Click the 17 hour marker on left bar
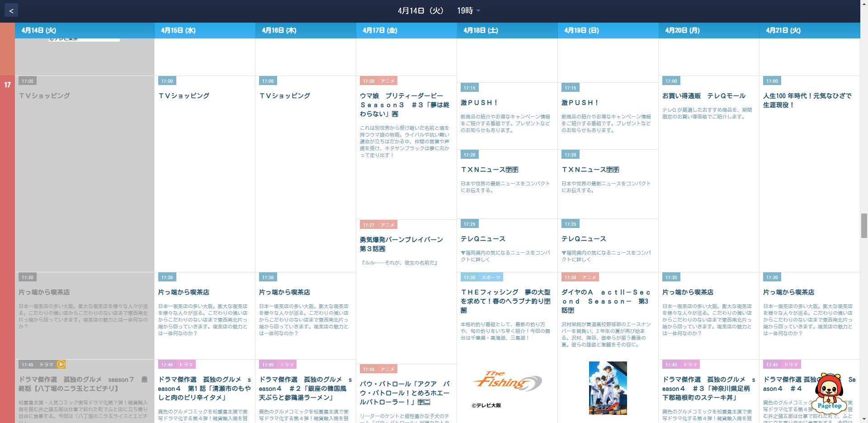This screenshot has width=868, height=423. (x=7, y=85)
